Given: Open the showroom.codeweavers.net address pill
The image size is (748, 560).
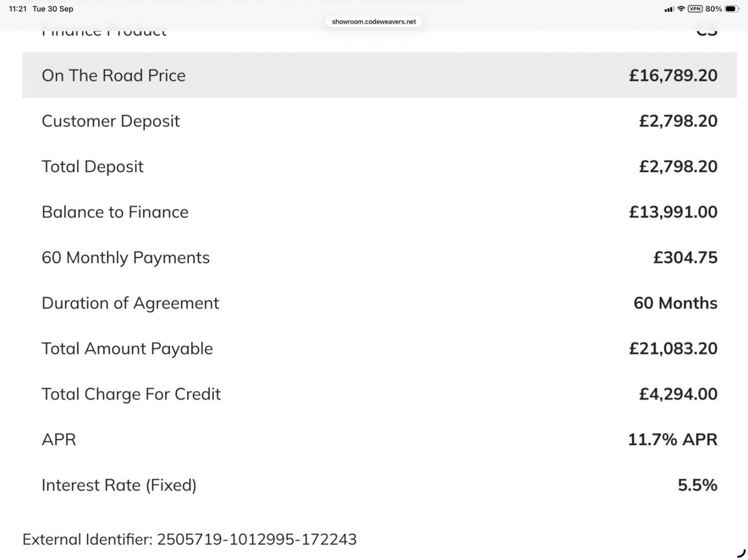Looking at the screenshot, I should click(373, 21).
